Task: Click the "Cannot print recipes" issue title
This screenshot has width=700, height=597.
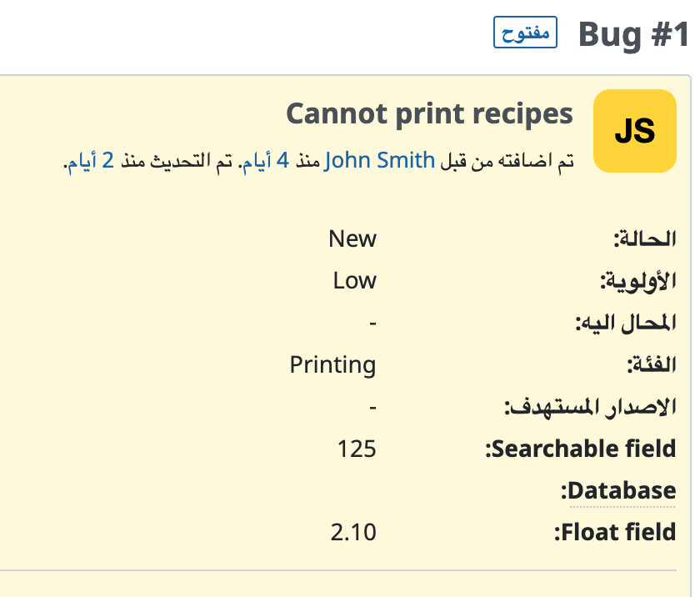Action: (x=429, y=114)
